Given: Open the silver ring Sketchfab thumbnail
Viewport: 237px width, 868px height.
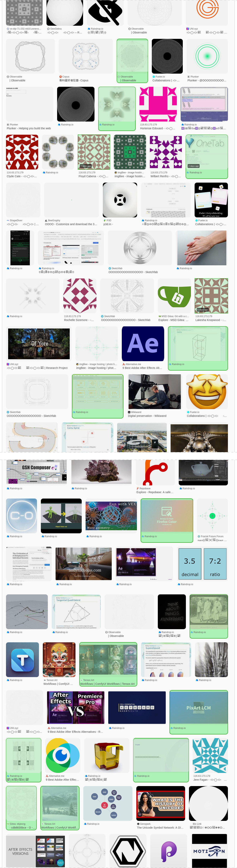Looking at the screenshot, I should click(140, 248).
